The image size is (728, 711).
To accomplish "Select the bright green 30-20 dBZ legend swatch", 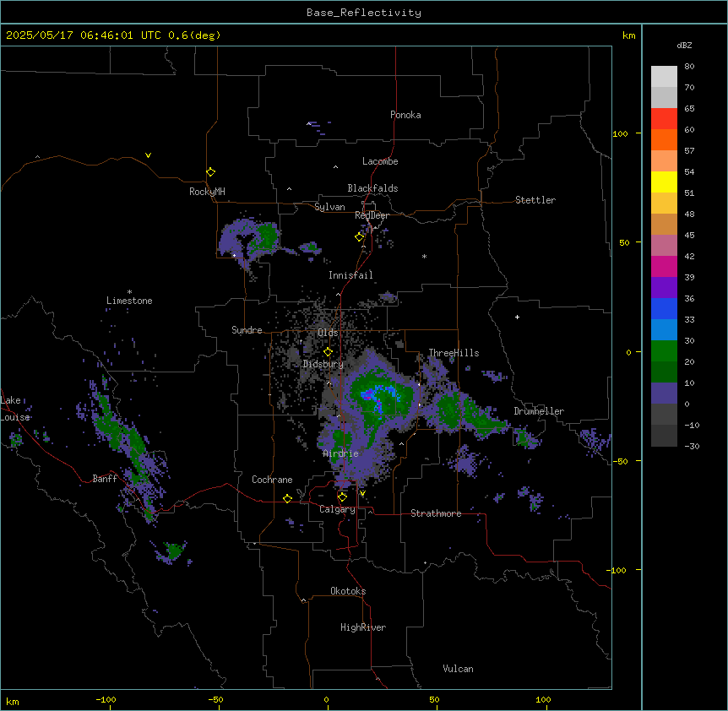I will 664,351.
